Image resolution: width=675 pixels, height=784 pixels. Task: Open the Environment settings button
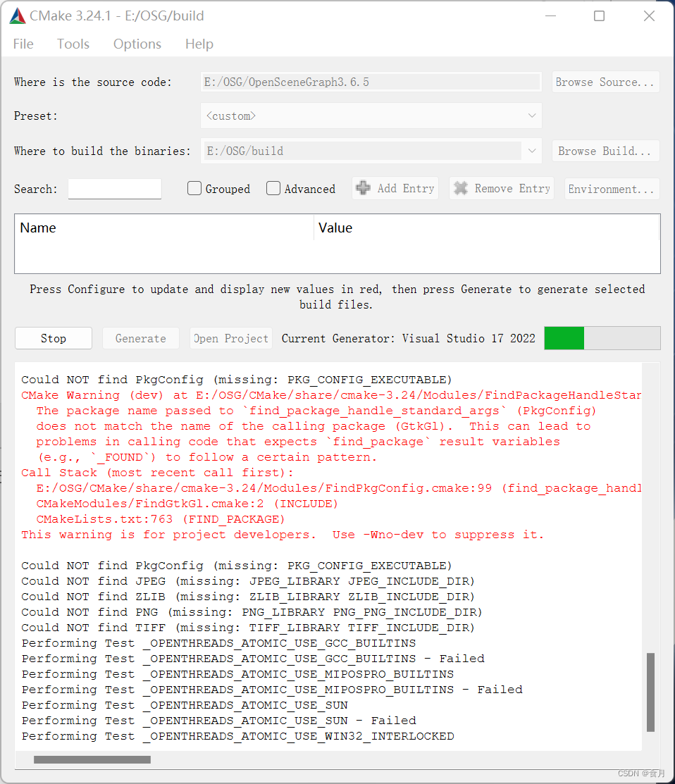click(612, 189)
